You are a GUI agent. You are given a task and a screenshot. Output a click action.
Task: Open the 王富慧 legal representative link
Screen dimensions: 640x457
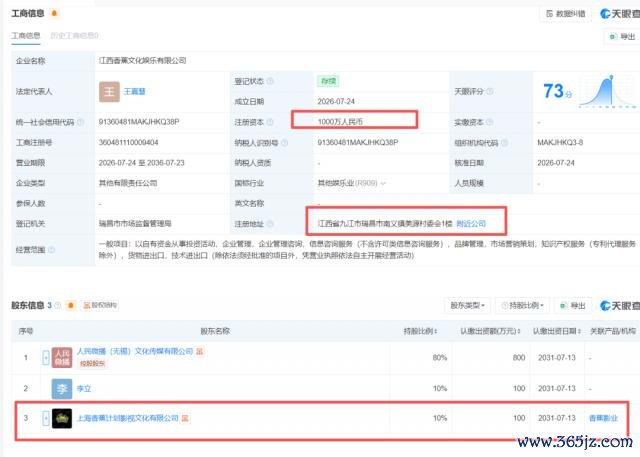tap(135, 91)
